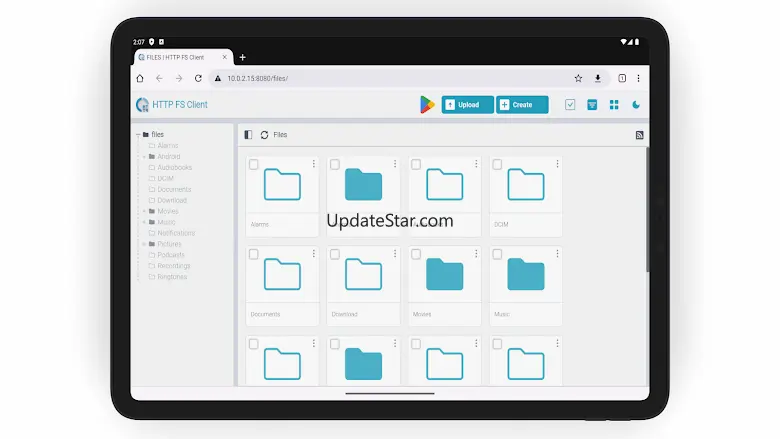The height and width of the screenshot is (439, 780).
Task: Open the Music card three-dot menu
Action: 557,254
